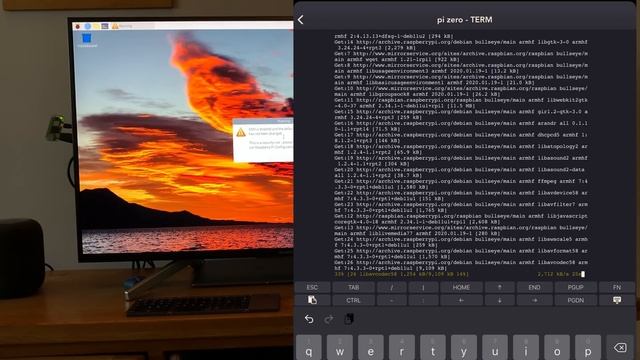The width and height of the screenshot is (640, 360).
Task: Tap the undo arrow above the keyboard
Action: pyautogui.click(x=309, y=319)
